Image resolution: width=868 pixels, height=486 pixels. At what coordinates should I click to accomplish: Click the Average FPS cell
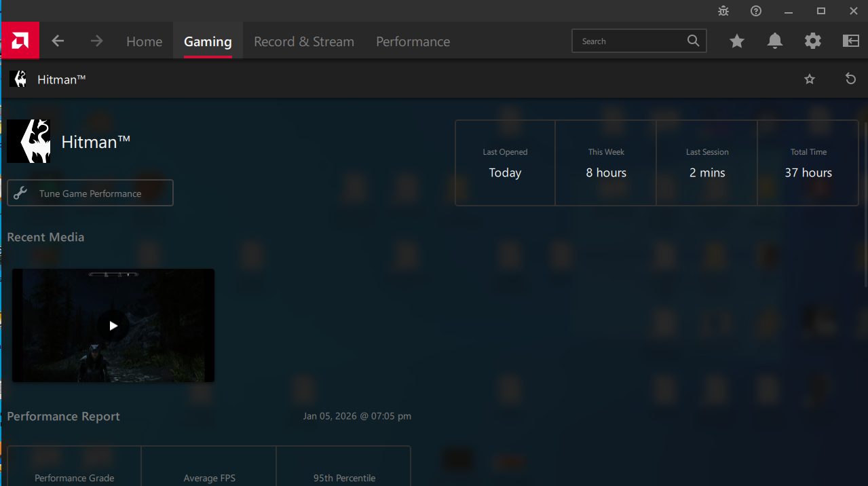point(209,466)
